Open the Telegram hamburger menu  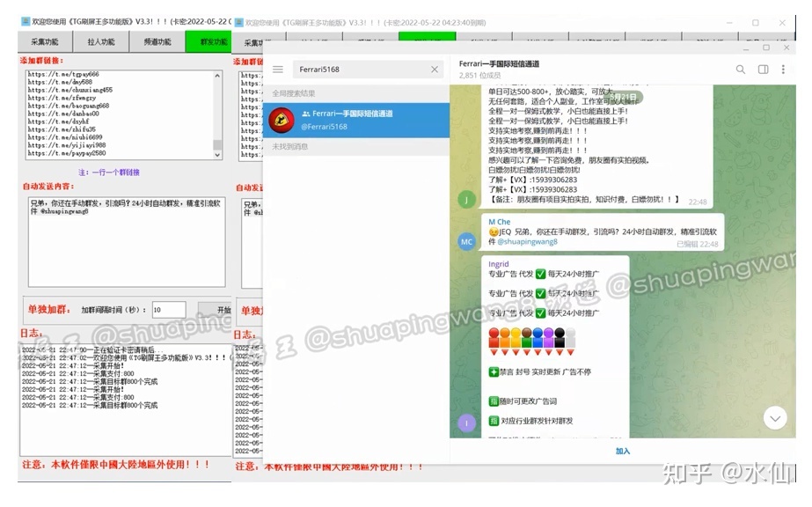(x=278, y=70)
